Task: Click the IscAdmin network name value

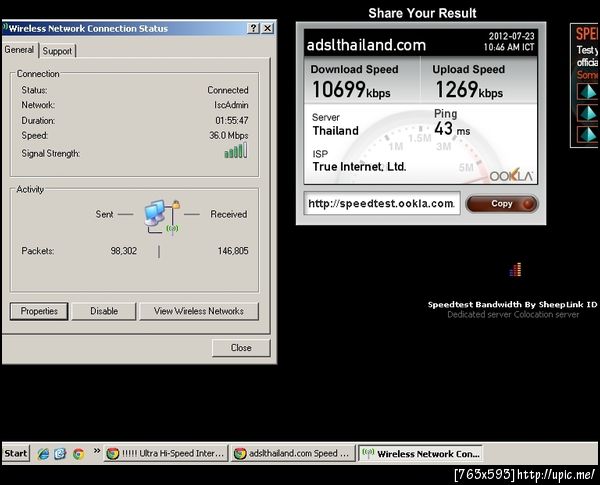Action: coord(231,105)
